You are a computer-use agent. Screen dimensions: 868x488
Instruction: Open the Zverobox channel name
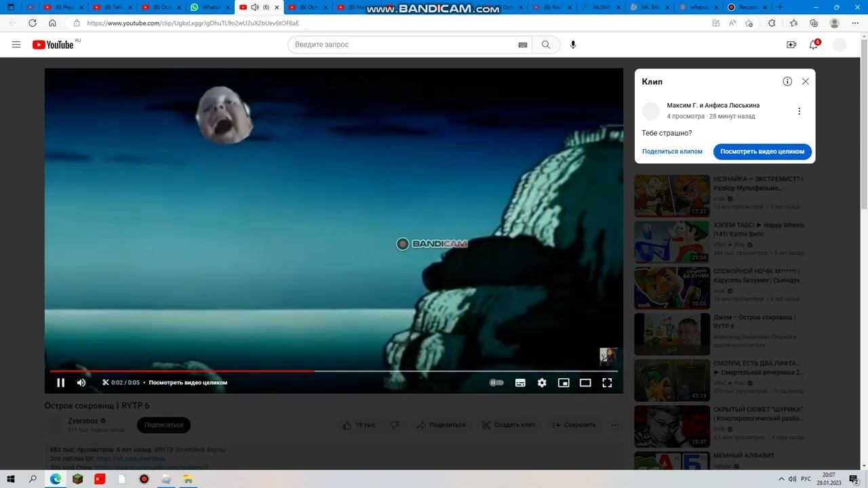coord(83,421)
